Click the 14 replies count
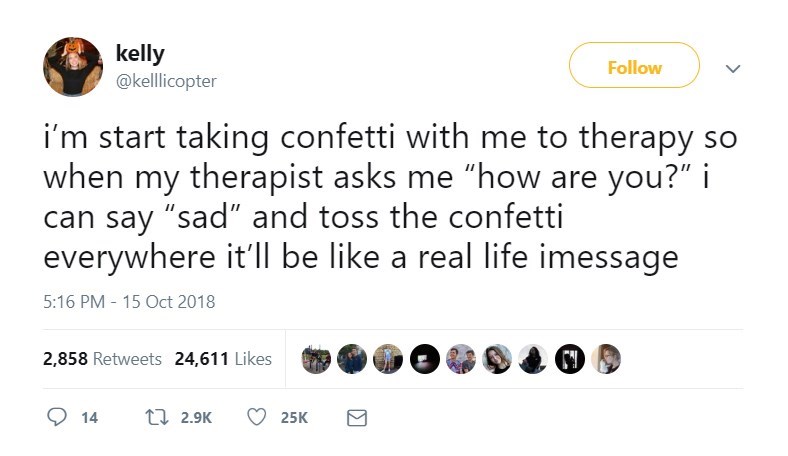Image resolution: width=788 pixels, height=456 pixels. (89, 420)
